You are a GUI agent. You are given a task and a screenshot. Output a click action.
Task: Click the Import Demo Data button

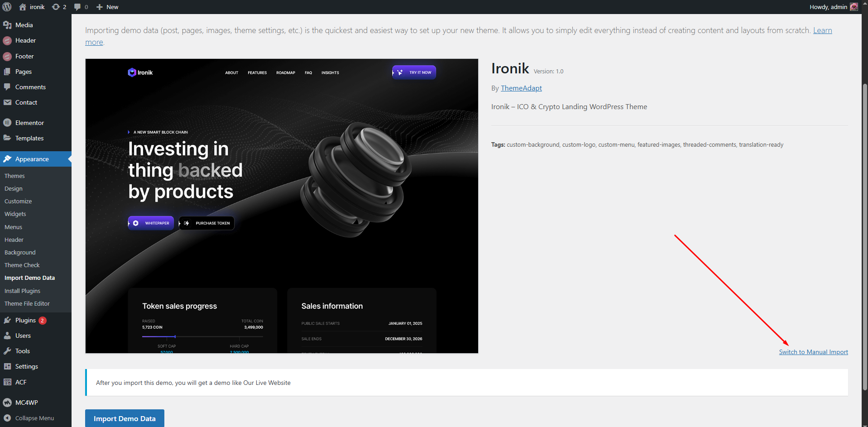[125, 418]
